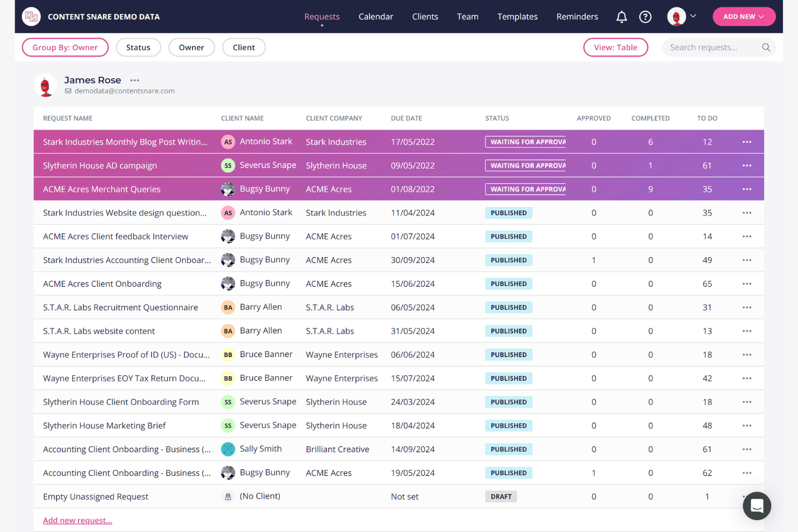798x532 pixels.
Task: Click the search magnifier icon
Action: point(766,47)
